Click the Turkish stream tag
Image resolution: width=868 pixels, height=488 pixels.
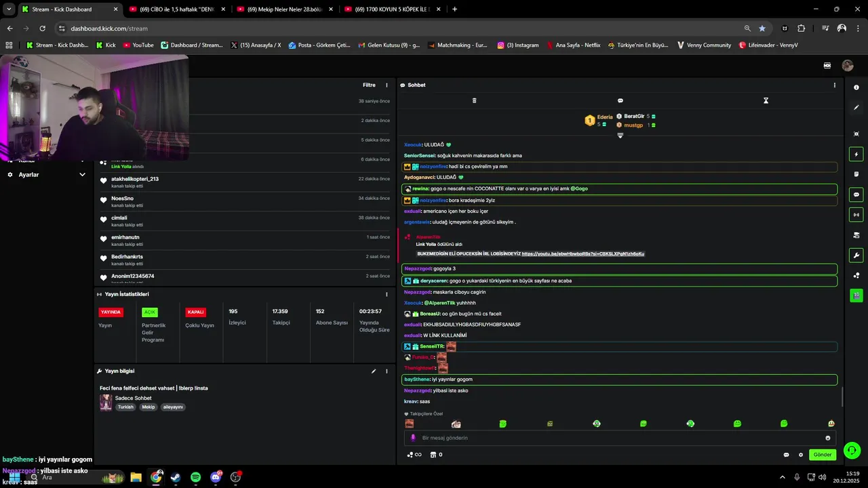pyautogui.click(x=125, y=407)
